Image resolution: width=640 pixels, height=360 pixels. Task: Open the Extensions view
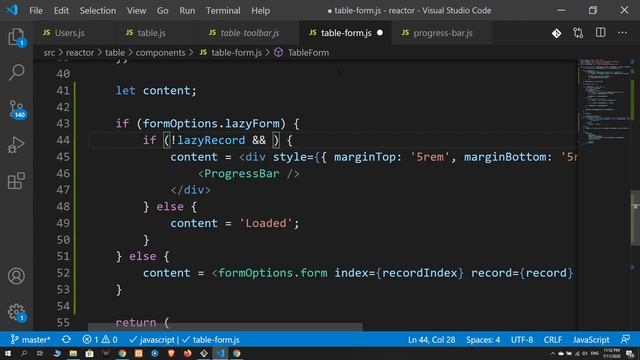[16, 181]
